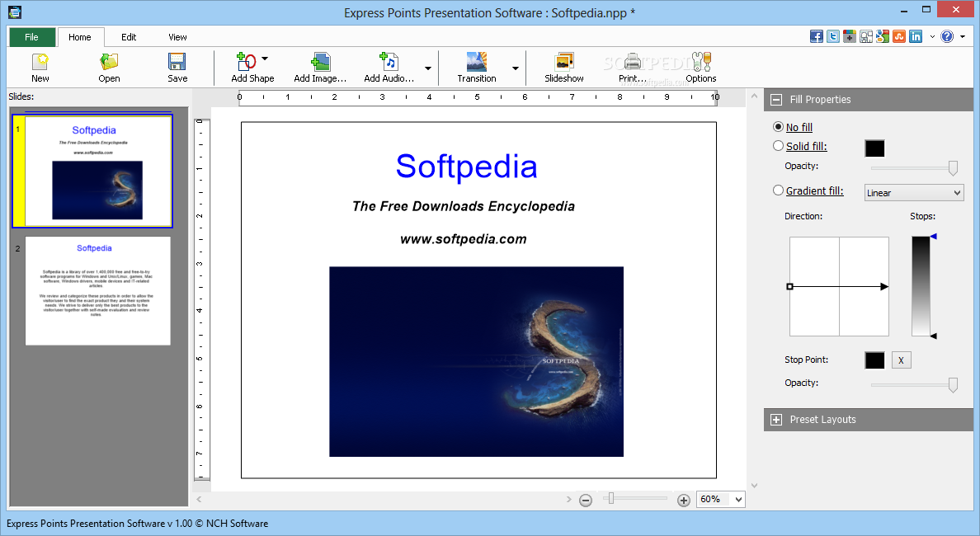Image resolution: width=980 pixels, height=536 pixels.
Task: Click the New presentation icon
Action: click(40, 62)
